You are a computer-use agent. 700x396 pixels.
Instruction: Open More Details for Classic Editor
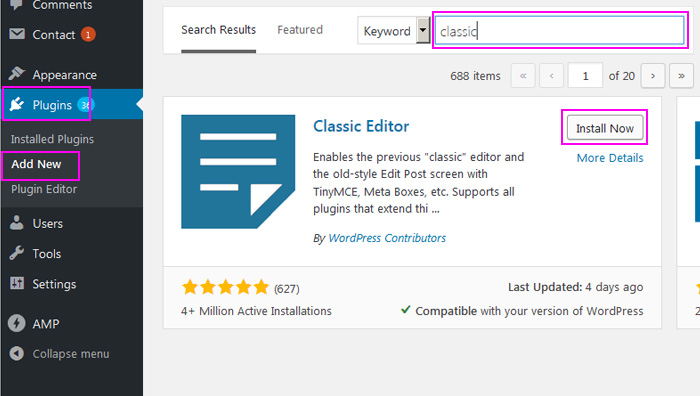click(610, 158)
